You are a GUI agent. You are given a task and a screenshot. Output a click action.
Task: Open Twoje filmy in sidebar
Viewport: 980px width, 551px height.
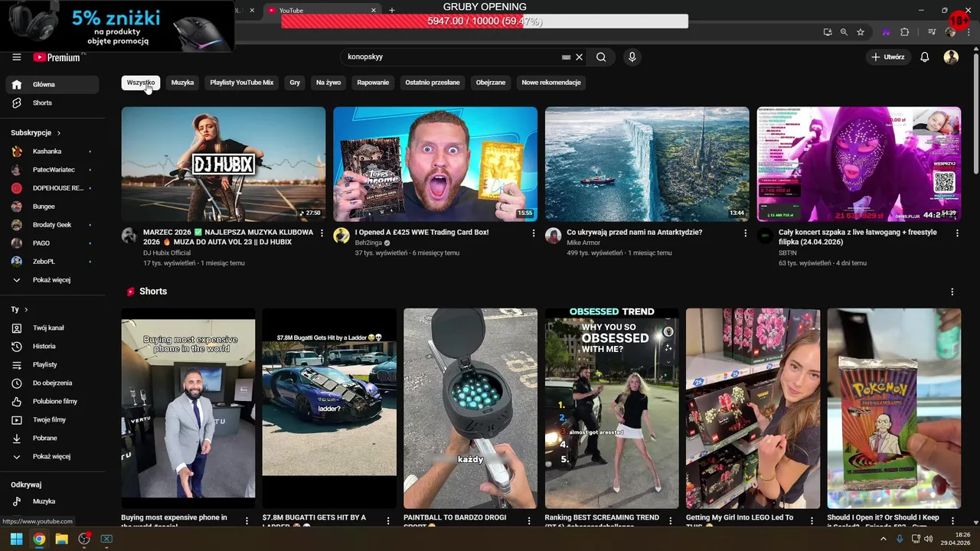point(52,420)
